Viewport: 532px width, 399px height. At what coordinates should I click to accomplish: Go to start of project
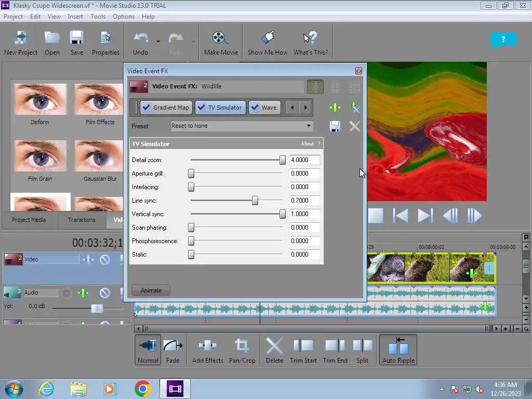(401, 216)
